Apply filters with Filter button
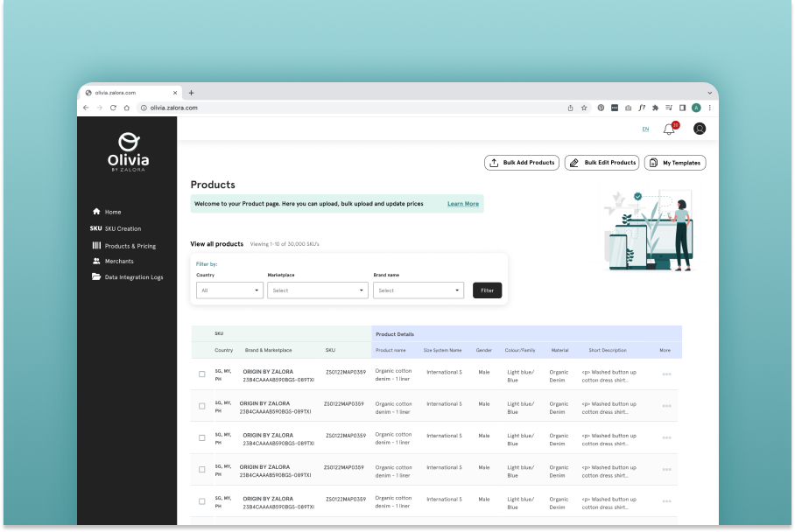This screenshot has width=795, height=532. (x=487, y=290)
